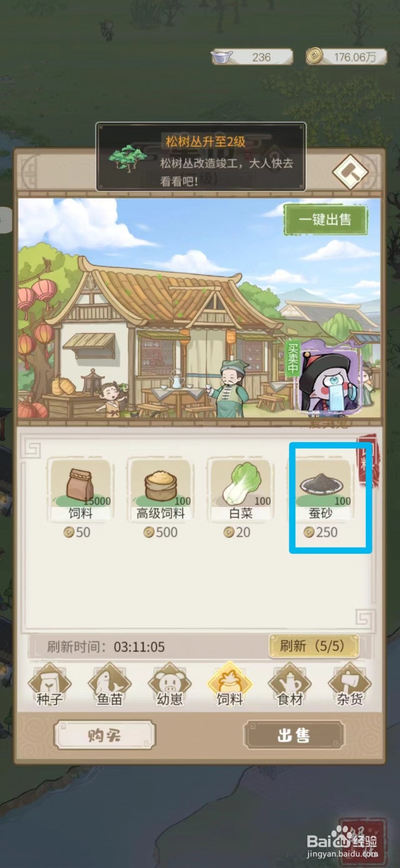
Task: Open the 种子 seeds category
Action: [x=49, y=686]
